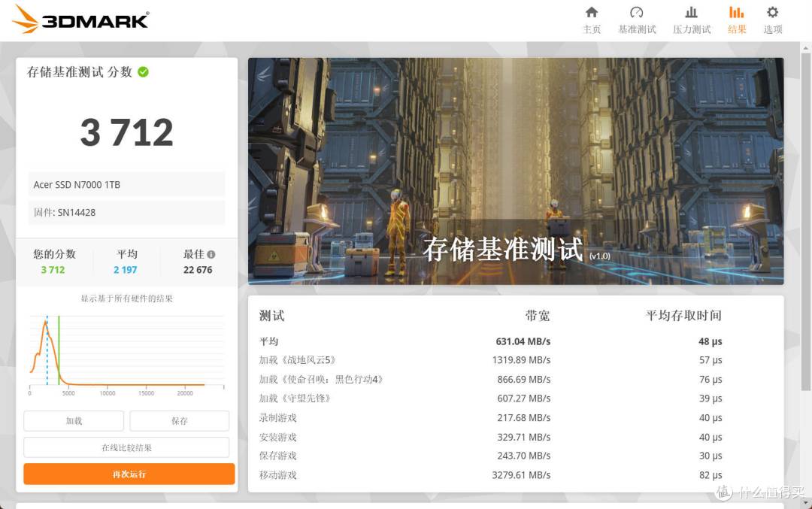Click the info icon next to 最佳
This screenshot has height=509, width=812.
[211, 254]
